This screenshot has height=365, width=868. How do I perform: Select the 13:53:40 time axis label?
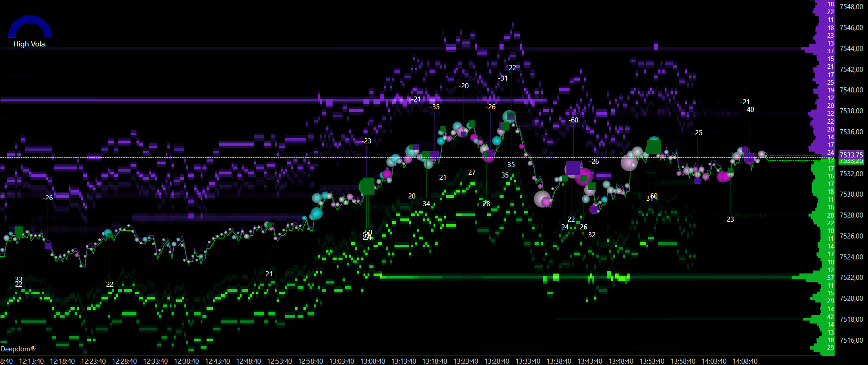click(x=652, y=361)
